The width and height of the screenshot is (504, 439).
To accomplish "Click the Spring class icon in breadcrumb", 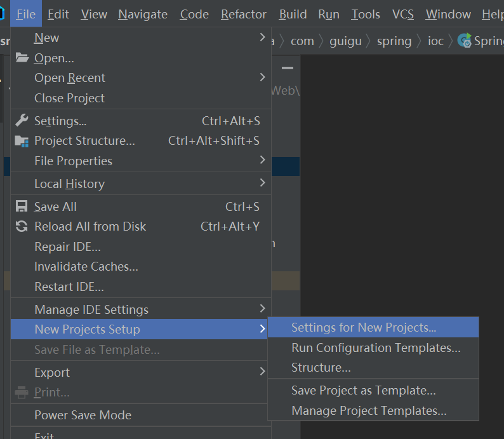I will (465, 41).
